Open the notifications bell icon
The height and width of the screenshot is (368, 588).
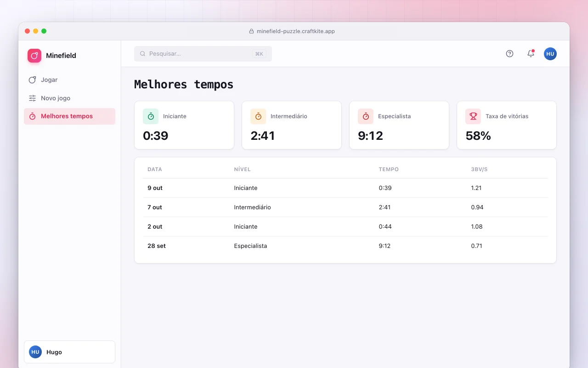click(x=531, y=54)
